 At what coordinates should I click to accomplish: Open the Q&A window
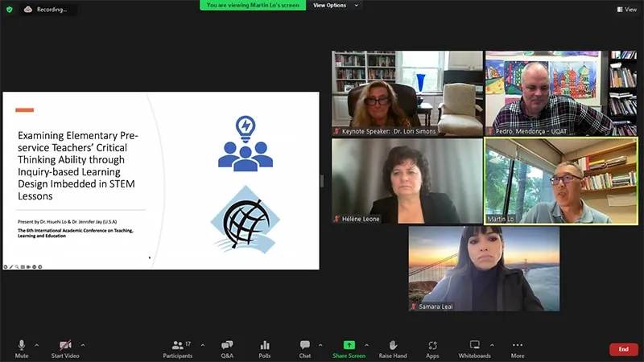(x=227, y=348)
